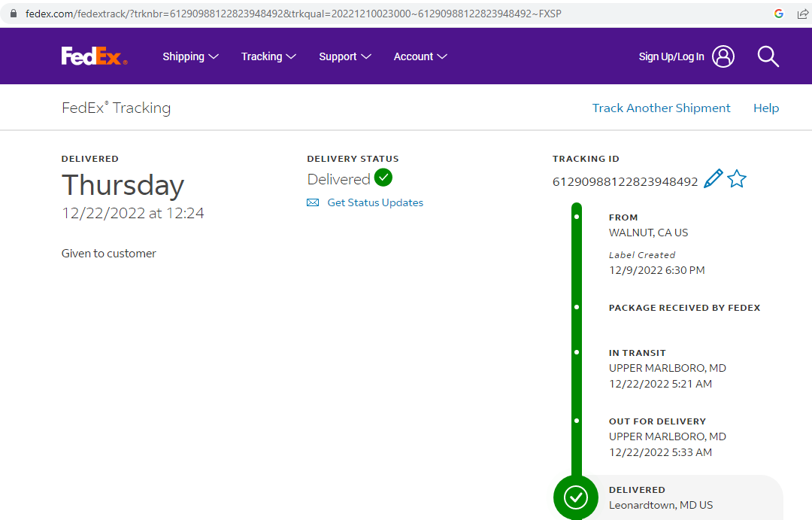812x520 pixels.
Task: Click the Google icon in address bar
Action: pyautogui.click(x=779, y=14)
